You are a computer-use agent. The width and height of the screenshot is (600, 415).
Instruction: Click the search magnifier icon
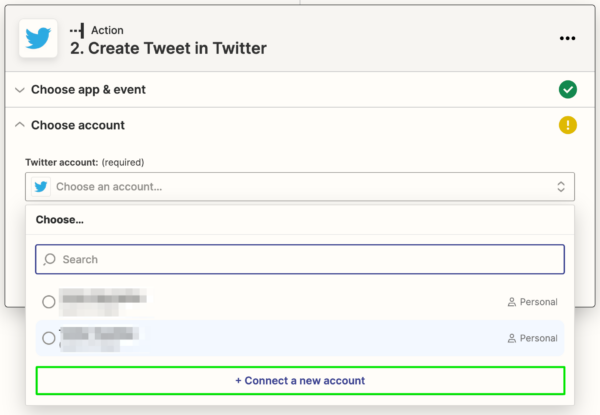[49, 259]
